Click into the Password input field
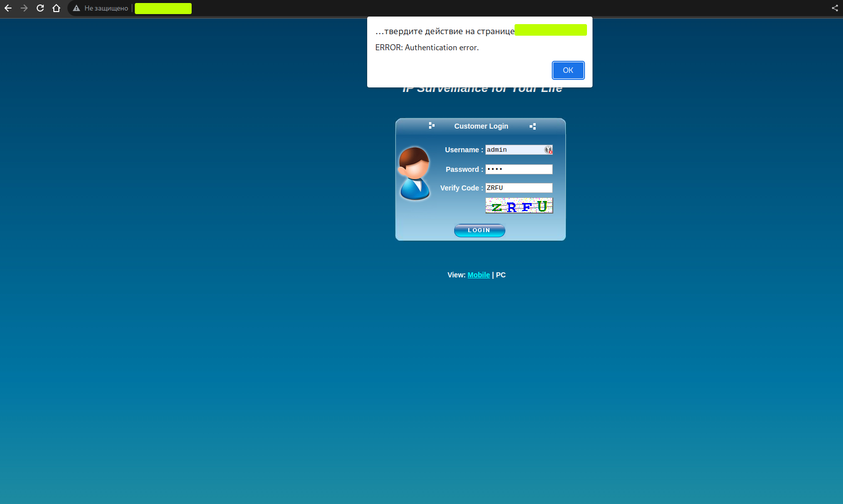The height and width of the screenshot is (504, 843). pos(519,169)
